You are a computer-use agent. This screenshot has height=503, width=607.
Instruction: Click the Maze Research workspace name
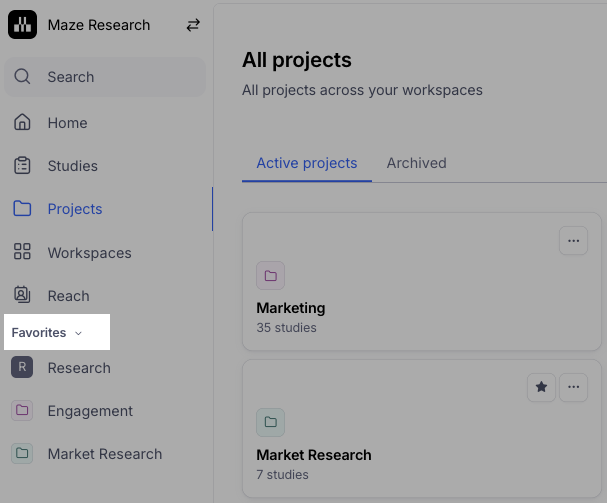(x=99, y=25)
